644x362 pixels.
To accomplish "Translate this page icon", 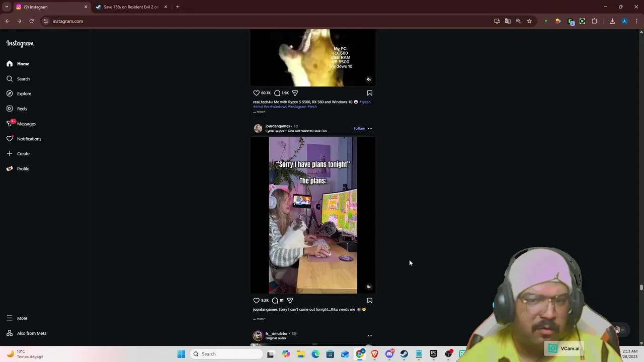I will pos(508,21).
